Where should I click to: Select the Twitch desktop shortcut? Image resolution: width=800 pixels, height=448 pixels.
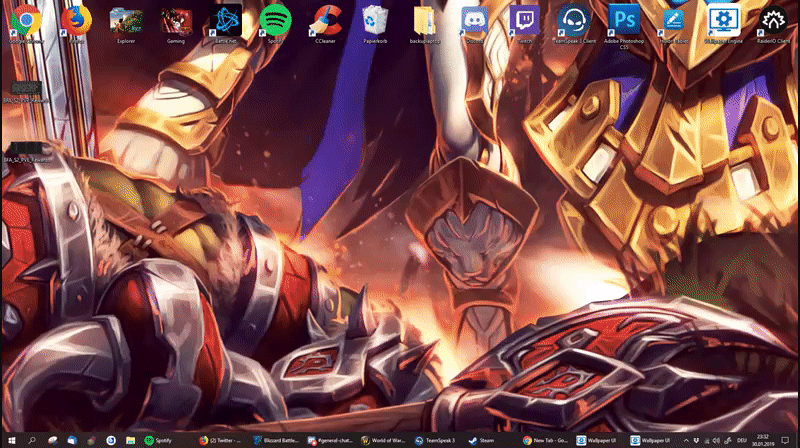click(x=524, y=23)
